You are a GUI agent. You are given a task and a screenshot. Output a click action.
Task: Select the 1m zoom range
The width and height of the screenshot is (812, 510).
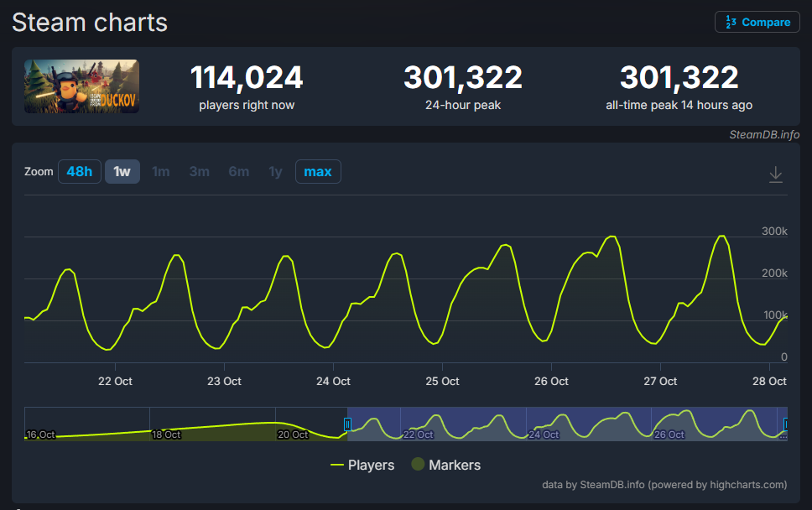160,171
